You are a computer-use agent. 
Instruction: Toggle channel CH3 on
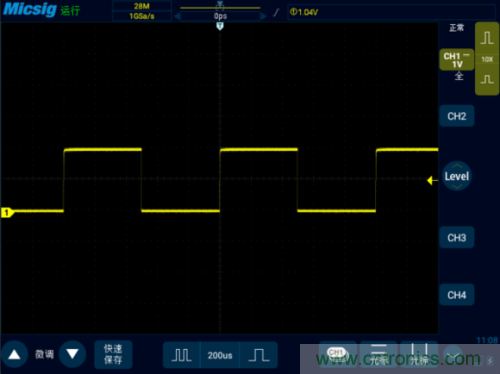pos(457,238)
